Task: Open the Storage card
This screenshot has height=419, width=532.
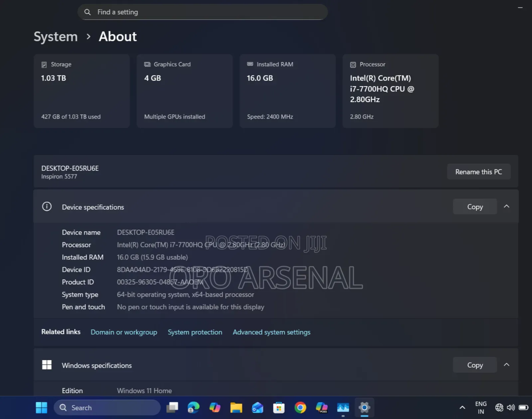Action: [82, 91]
